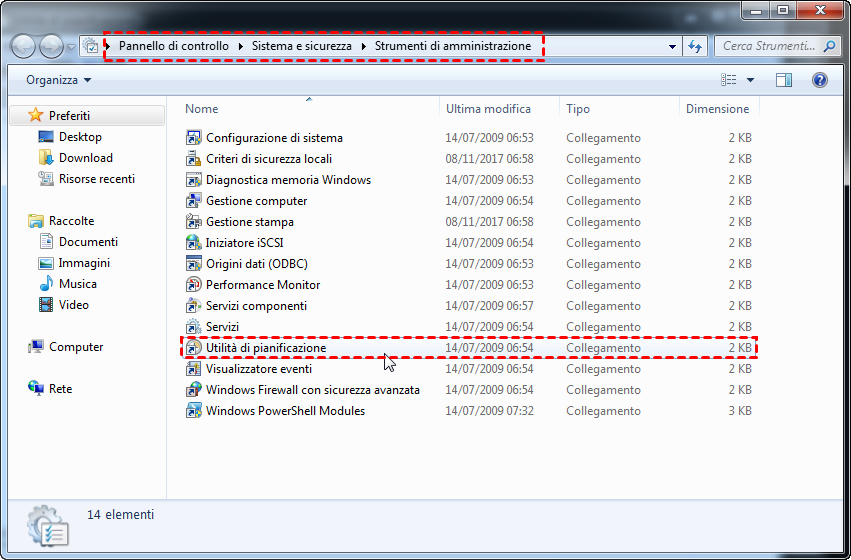Click the Configurazione di sistema shortcut icon

point(194,138)
